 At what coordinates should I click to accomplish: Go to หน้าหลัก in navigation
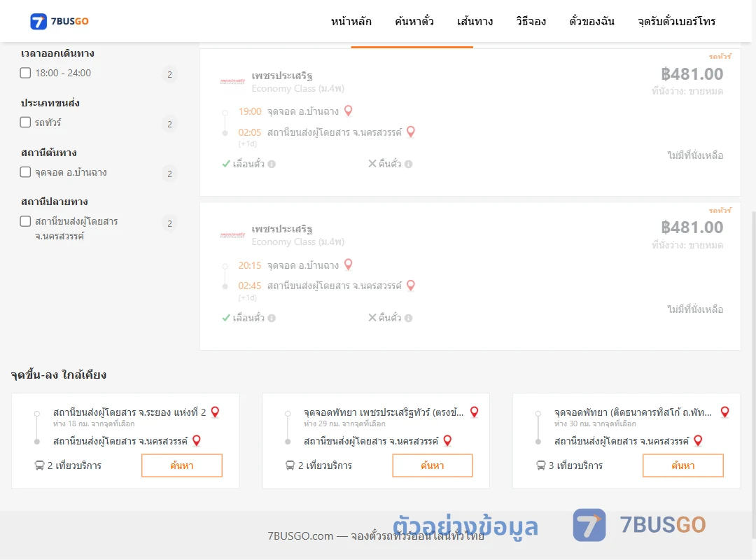351,21
